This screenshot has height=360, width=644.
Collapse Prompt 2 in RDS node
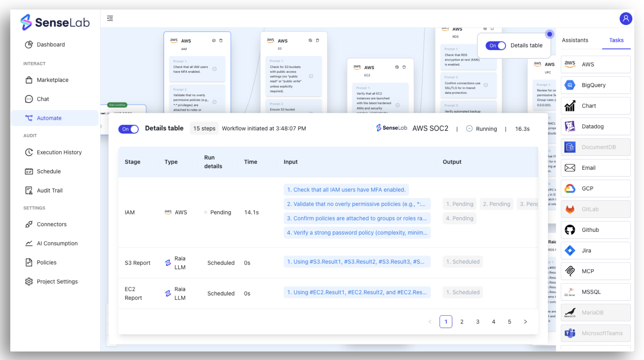coord(486,85)
